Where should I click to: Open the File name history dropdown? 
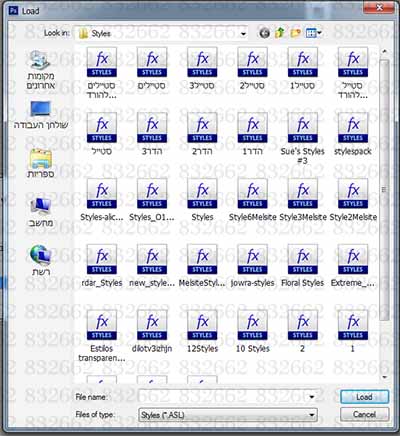(312, 397)
